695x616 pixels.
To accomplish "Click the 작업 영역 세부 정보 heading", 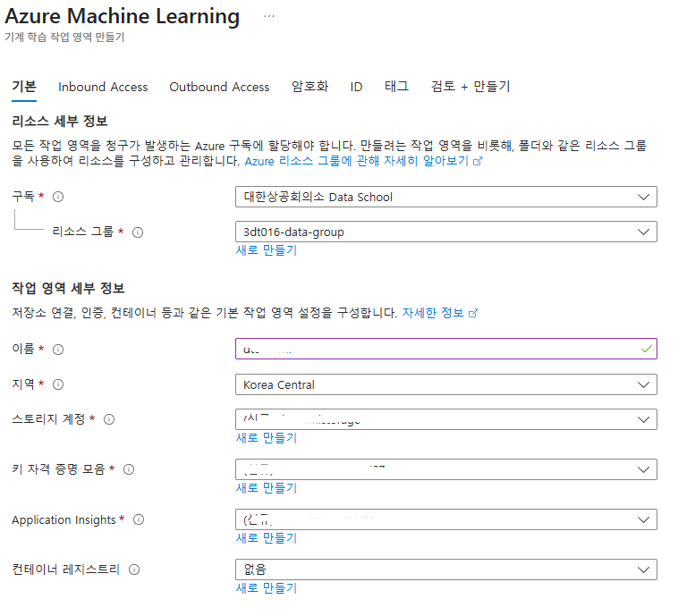I will click(x=68, y=289).
